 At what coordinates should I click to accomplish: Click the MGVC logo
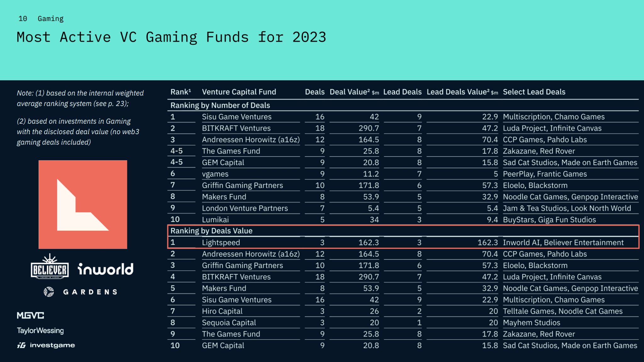(x=30, y=315)
